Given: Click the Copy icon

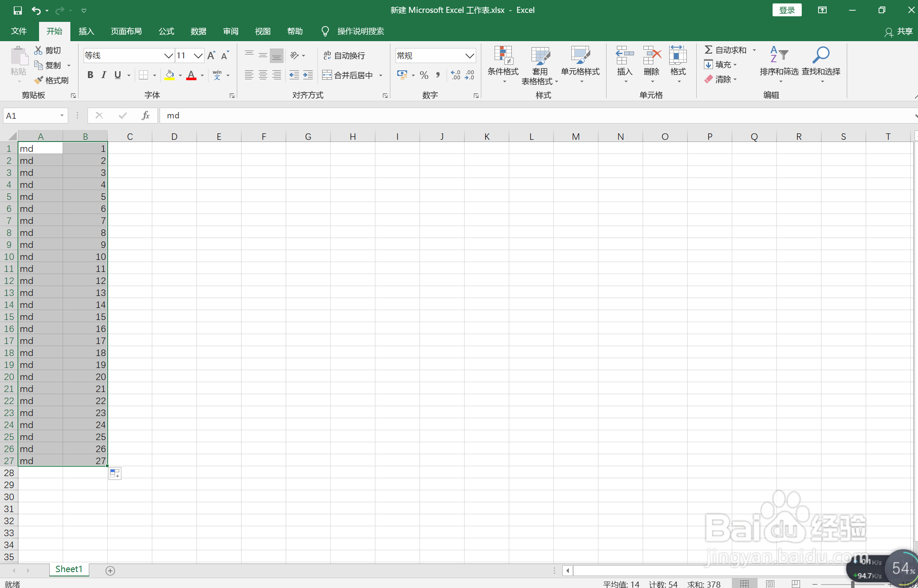Looking at the screenshot, I should 39,65.
